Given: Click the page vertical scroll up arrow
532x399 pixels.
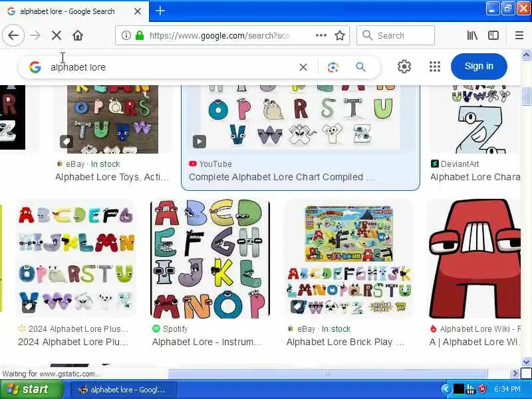Looking at the screenshot, I should click(x=526, y=55).
